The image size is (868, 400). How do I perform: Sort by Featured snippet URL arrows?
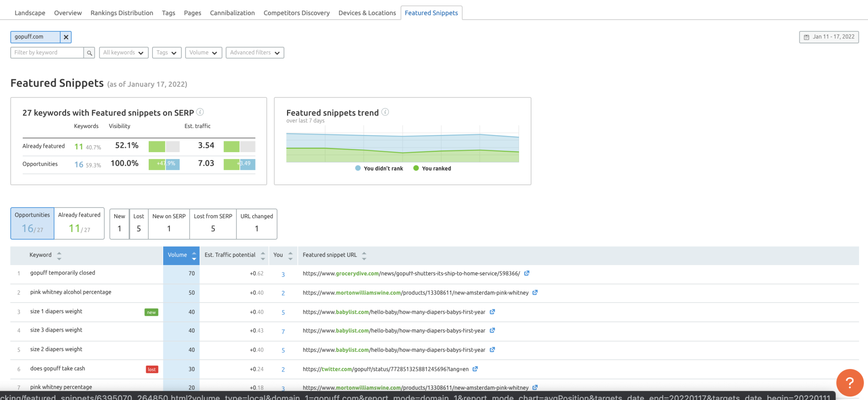pos(364,256)
